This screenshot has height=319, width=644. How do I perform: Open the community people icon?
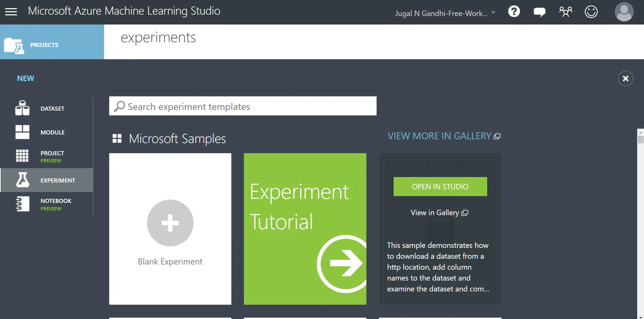click(x=565, y=12)
